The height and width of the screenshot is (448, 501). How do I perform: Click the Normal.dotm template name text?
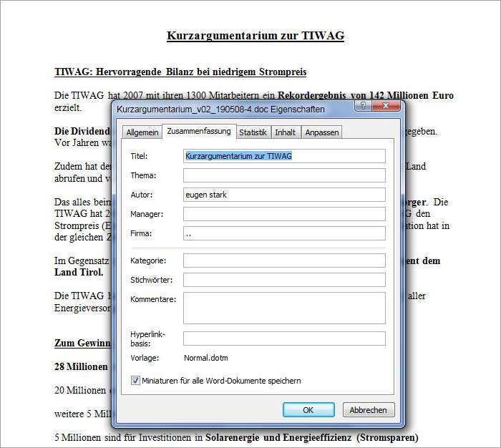point(206,358)
